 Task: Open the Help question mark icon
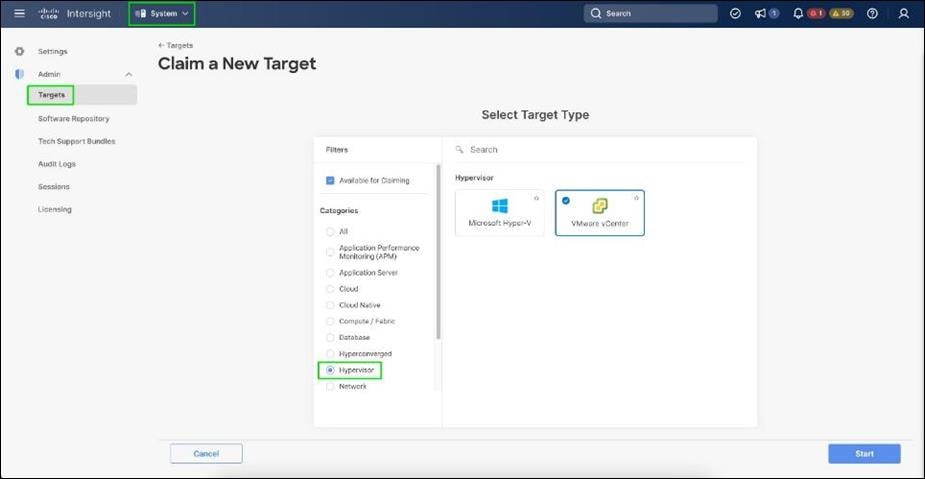point(872,14)
